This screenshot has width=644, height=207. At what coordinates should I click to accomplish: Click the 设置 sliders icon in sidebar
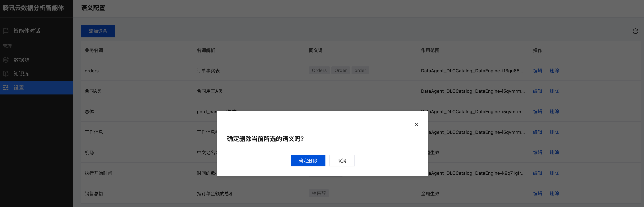tap(6, 87)
